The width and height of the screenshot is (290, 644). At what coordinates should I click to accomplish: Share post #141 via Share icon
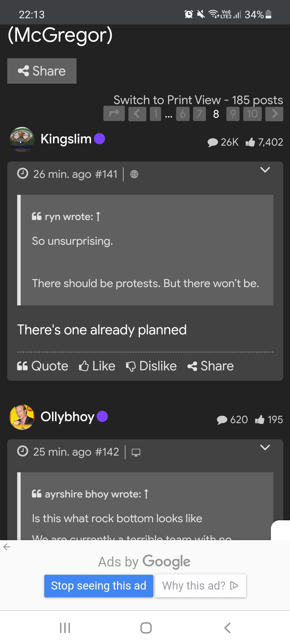tap(211, 366)
